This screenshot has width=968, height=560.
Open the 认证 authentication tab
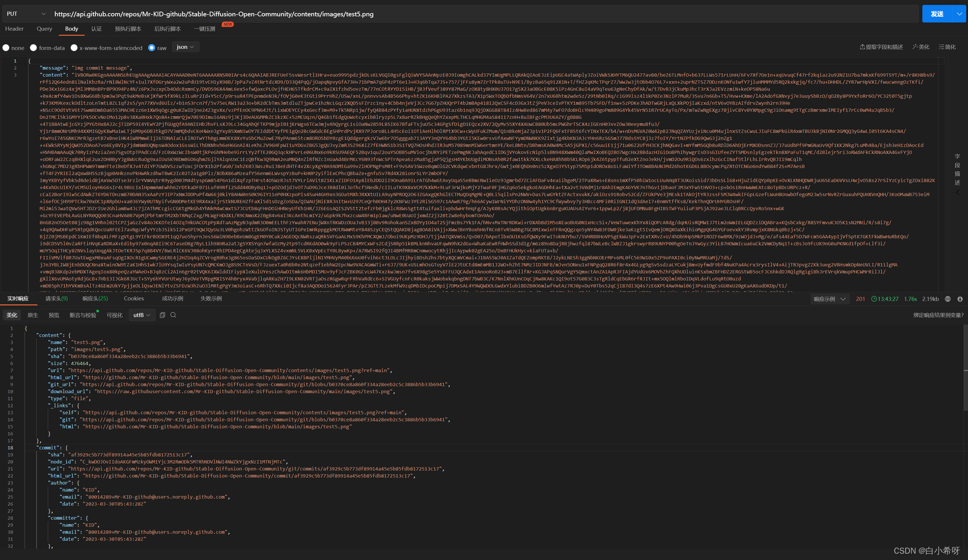pos(97,29)
